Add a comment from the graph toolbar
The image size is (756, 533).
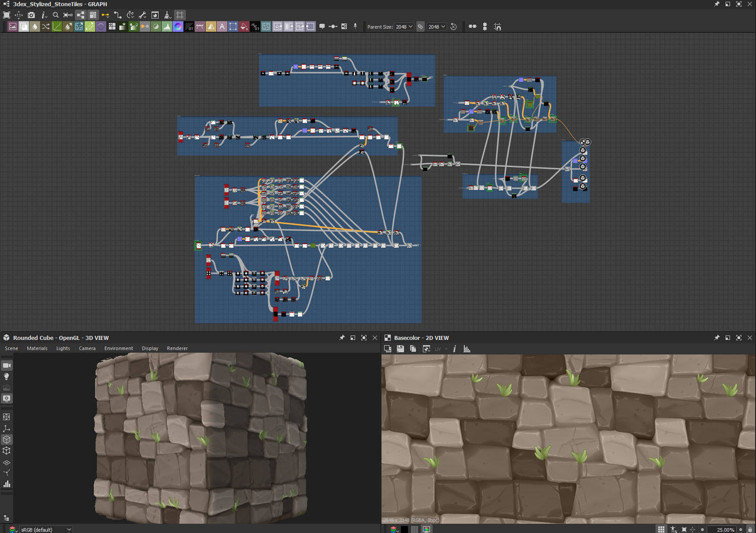(x=322, y=26)
